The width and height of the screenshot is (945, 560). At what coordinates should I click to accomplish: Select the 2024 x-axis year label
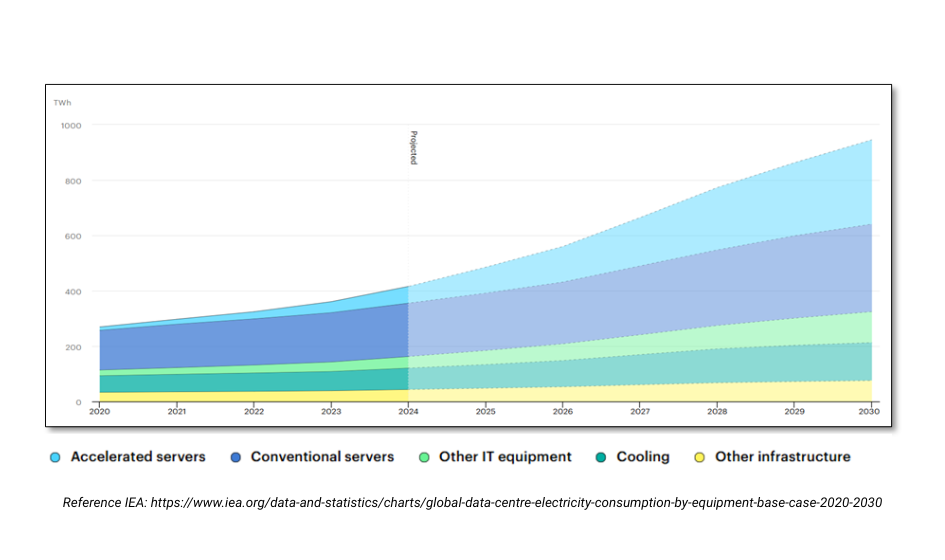408,411
